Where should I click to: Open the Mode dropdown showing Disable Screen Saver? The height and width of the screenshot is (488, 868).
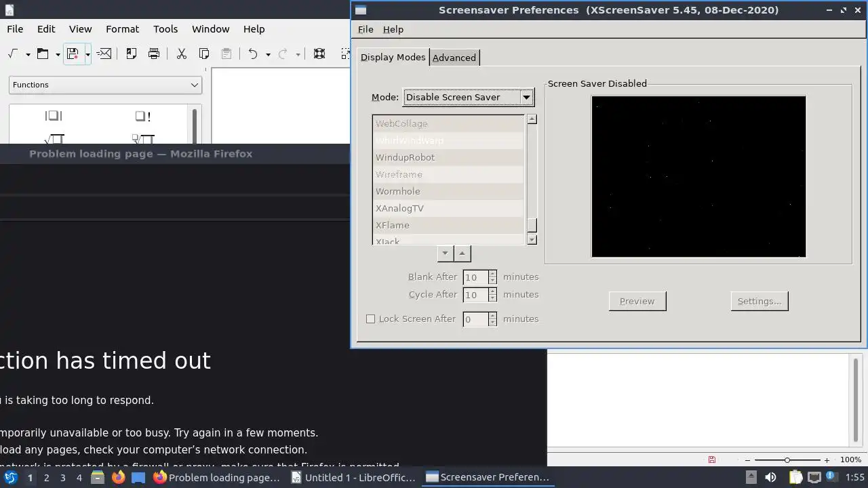tap(469, 98)
